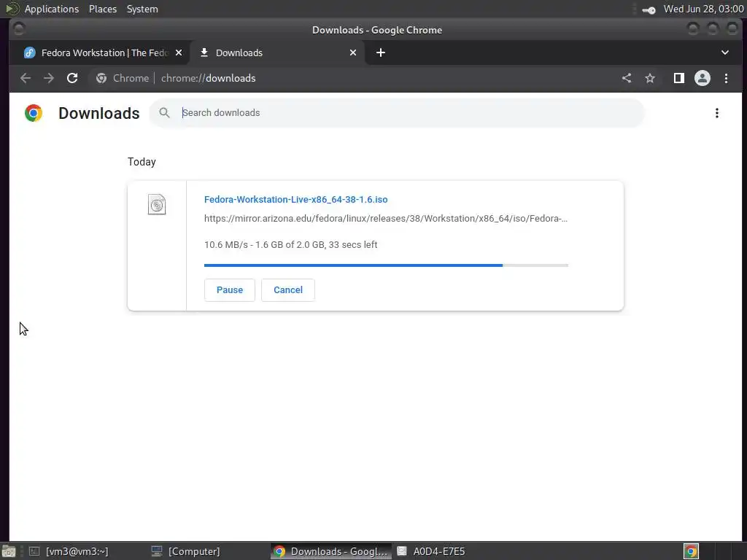Click the Downloads - Google Chrome taskbar button
The height and width of the screenshot is (560, 747).
[331, 551]
